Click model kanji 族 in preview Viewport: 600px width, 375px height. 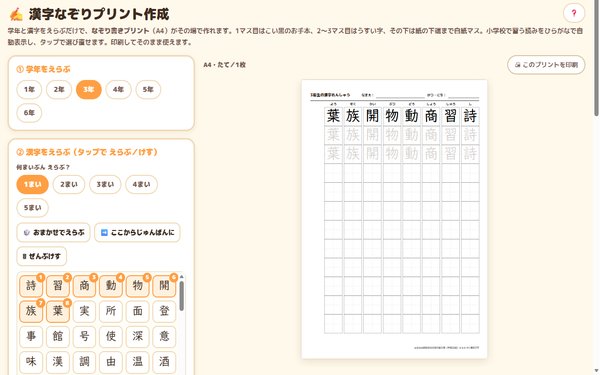[x=353, y=116]
